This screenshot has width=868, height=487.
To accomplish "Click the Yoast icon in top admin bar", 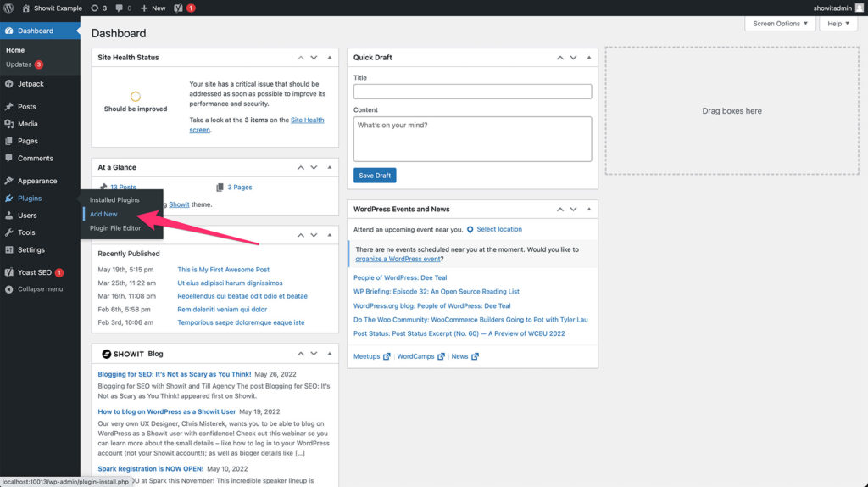I will pyautogui.click(x=179, y=8).
